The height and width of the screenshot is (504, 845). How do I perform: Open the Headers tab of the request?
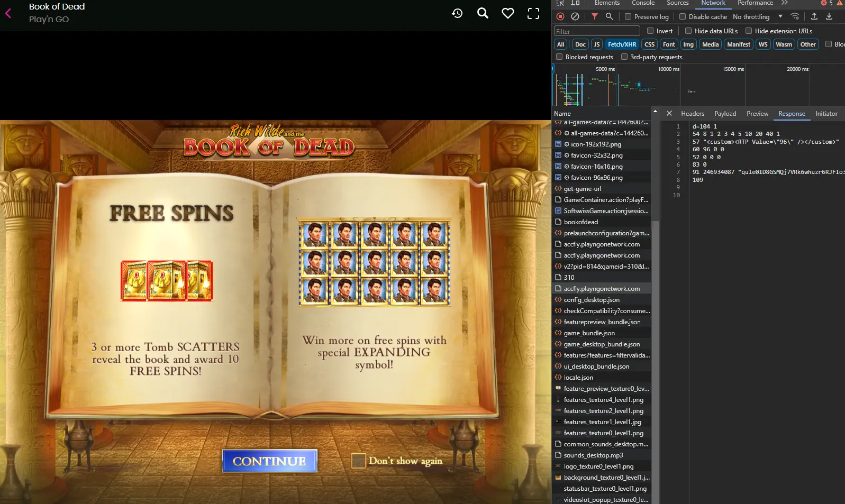pyautogui.click(x=693, y=114)
